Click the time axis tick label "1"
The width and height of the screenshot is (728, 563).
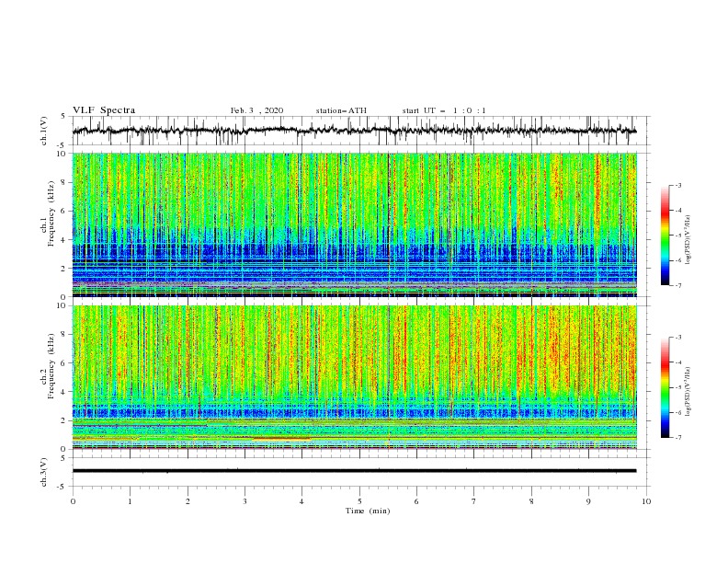pyautogui.click(x=130, y=501)
